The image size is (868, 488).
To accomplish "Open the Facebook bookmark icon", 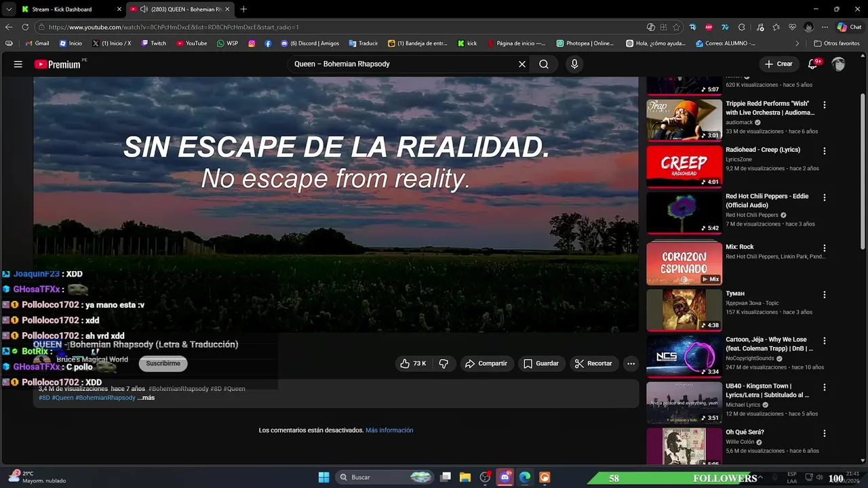I will pos(269,43).
